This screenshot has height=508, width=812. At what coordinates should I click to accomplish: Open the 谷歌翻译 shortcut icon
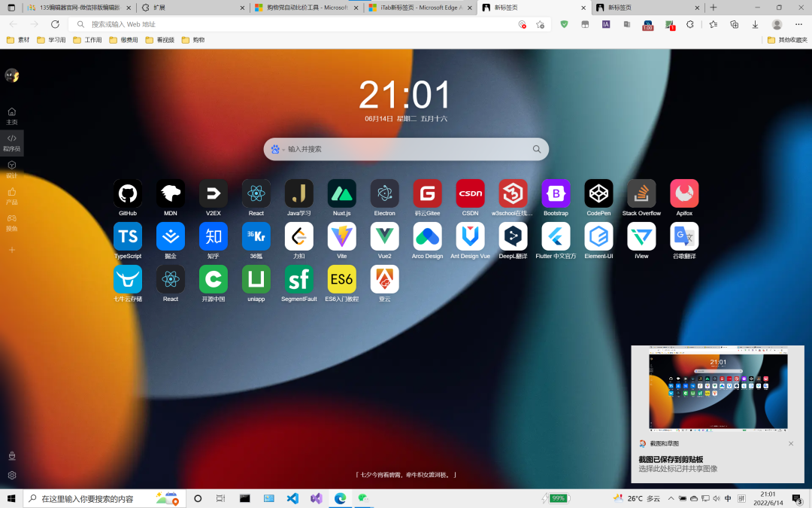click(684, 236)
